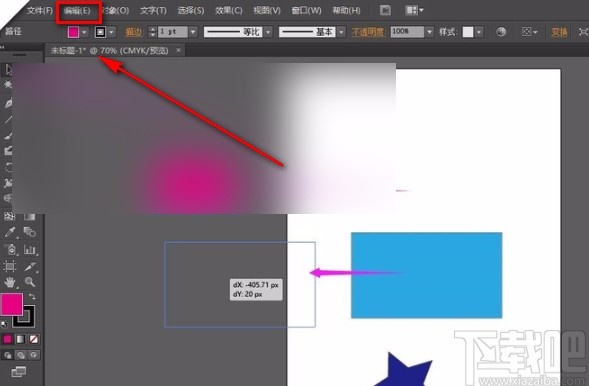This screenshot has width=589, height=386.
Task: Switch to the 未标题-1 document tab
Action: tap(110, 50)
